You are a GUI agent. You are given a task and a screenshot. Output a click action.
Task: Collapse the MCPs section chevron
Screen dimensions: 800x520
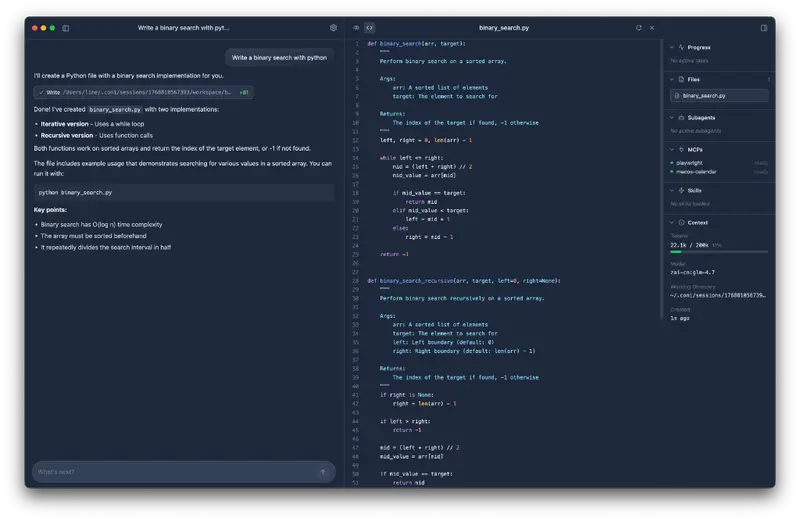(672, 149)
